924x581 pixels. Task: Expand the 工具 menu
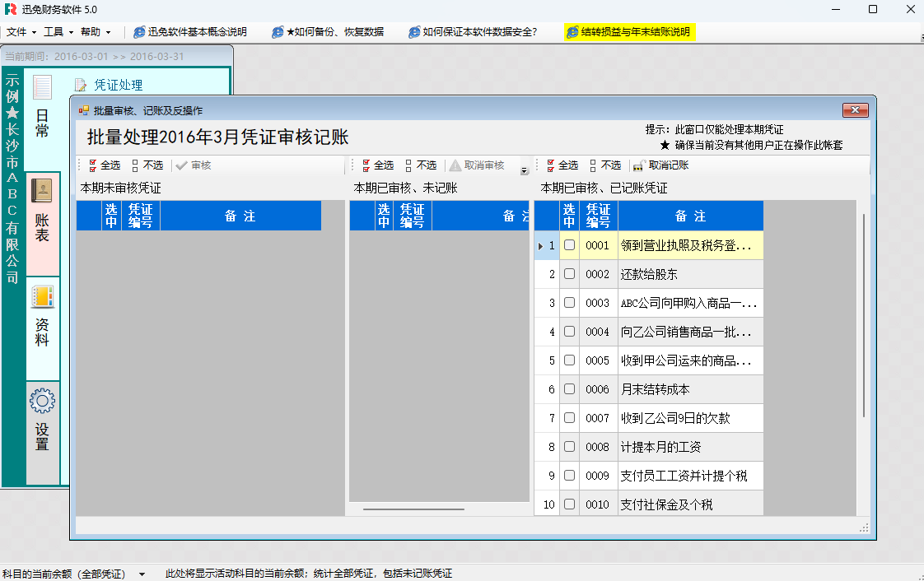[x=58, y=32]
